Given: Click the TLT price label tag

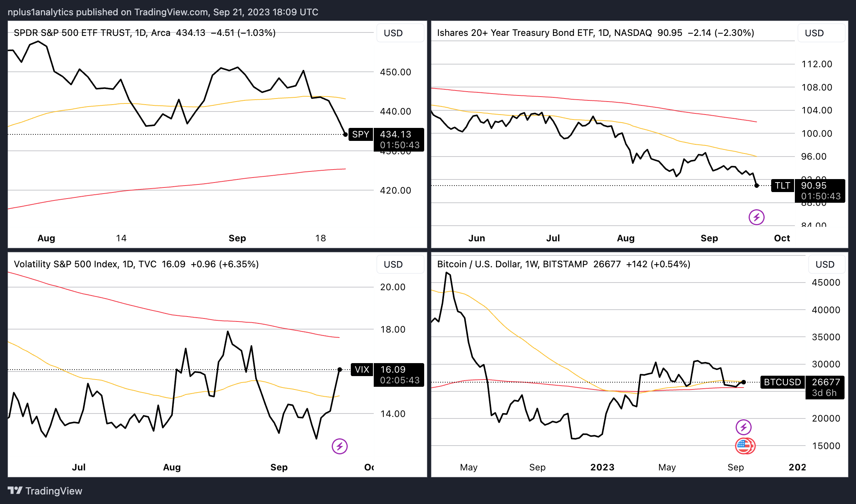Looking at the screenshot, I should (x=782, y=186).
